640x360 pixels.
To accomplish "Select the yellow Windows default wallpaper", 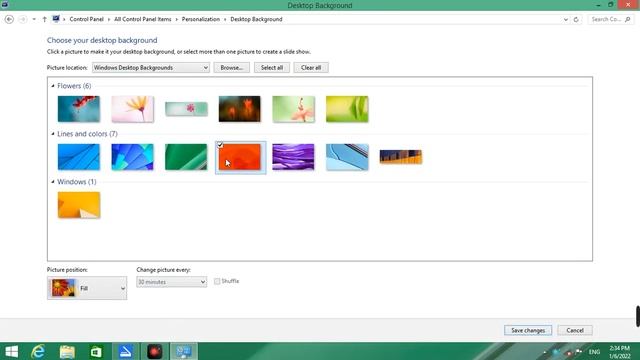I will coord(79,205).
